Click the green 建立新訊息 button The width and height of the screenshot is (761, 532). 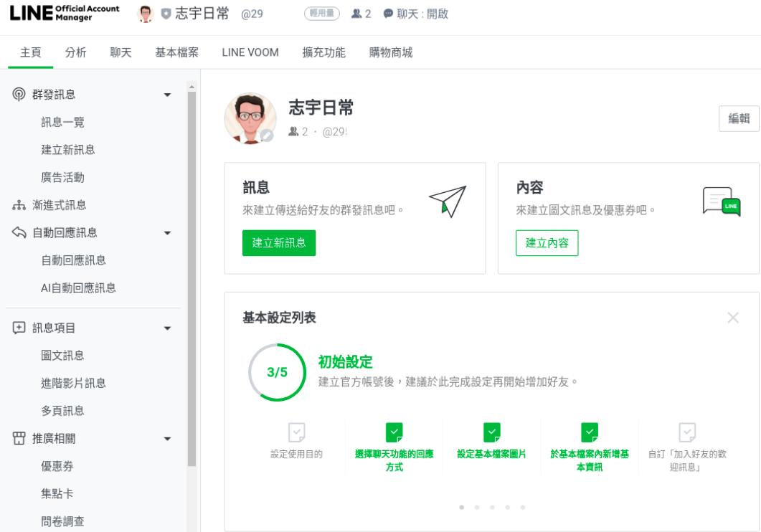tap(279, 243)
